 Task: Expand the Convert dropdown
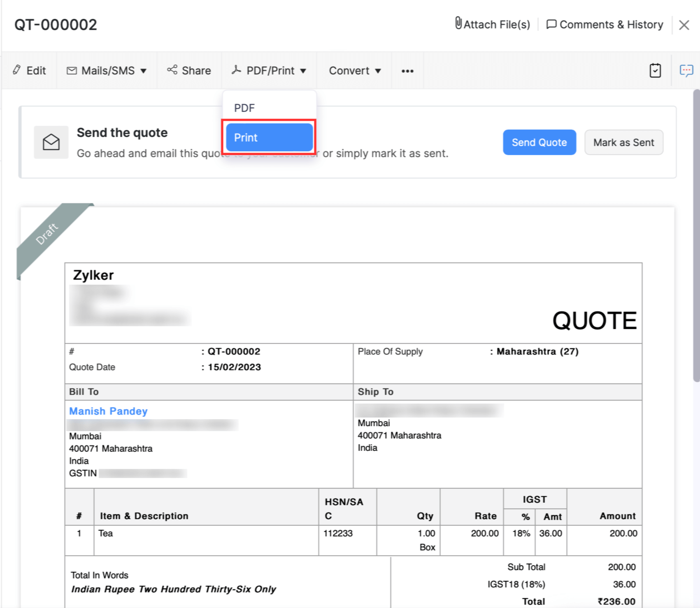pyautogui.click(x=354, y=71)
